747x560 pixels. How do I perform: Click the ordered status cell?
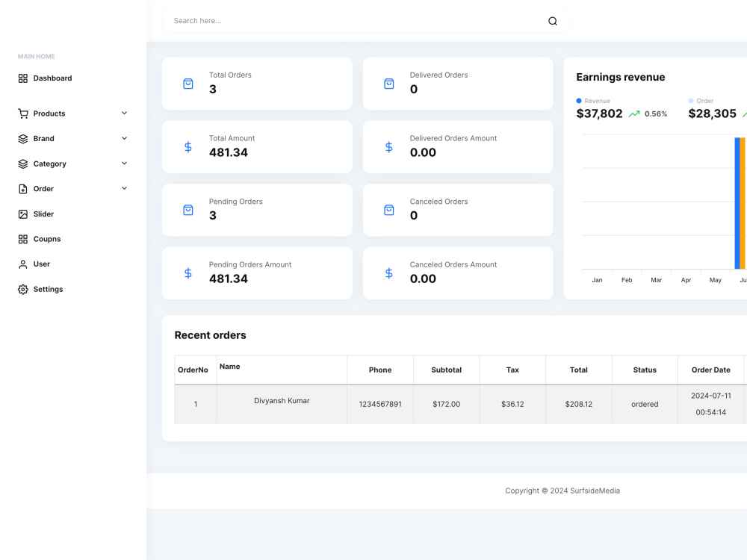tap(645, 404)
